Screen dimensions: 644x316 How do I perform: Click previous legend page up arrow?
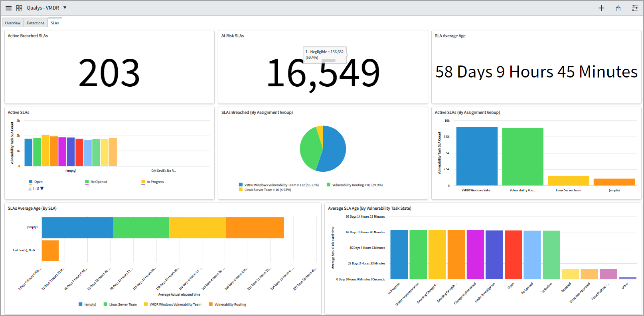pyautogui.click(x=30, y=189)
